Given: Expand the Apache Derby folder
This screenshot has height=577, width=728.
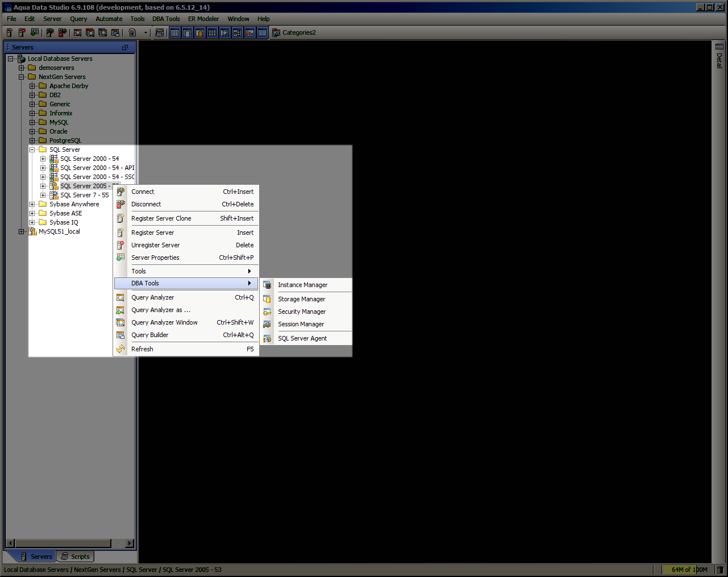Looking at the screenshot, I should (32, 86).
